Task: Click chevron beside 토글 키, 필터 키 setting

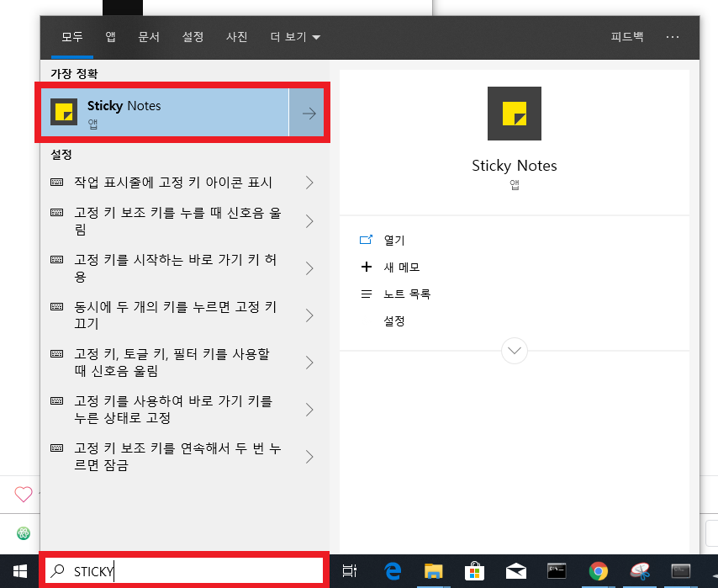Action: 309,363
